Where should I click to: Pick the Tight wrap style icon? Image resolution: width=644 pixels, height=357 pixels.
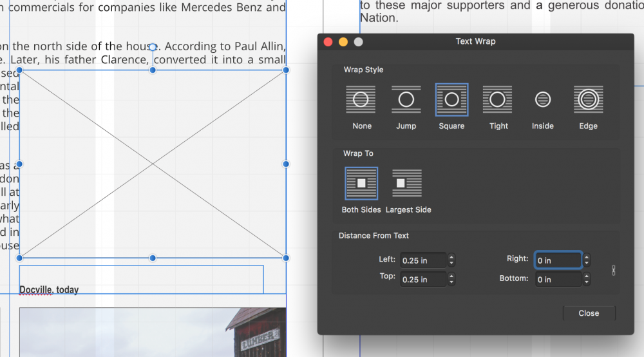497,100
